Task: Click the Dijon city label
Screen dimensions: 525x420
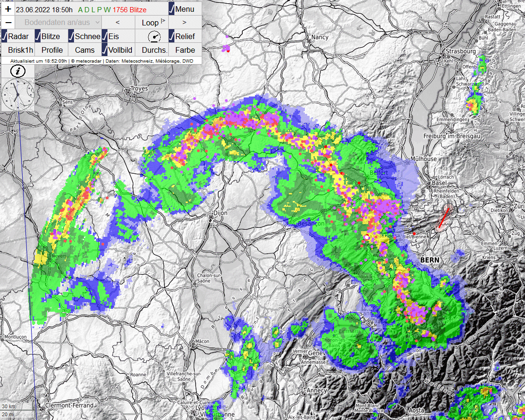Action: point(220,213)
